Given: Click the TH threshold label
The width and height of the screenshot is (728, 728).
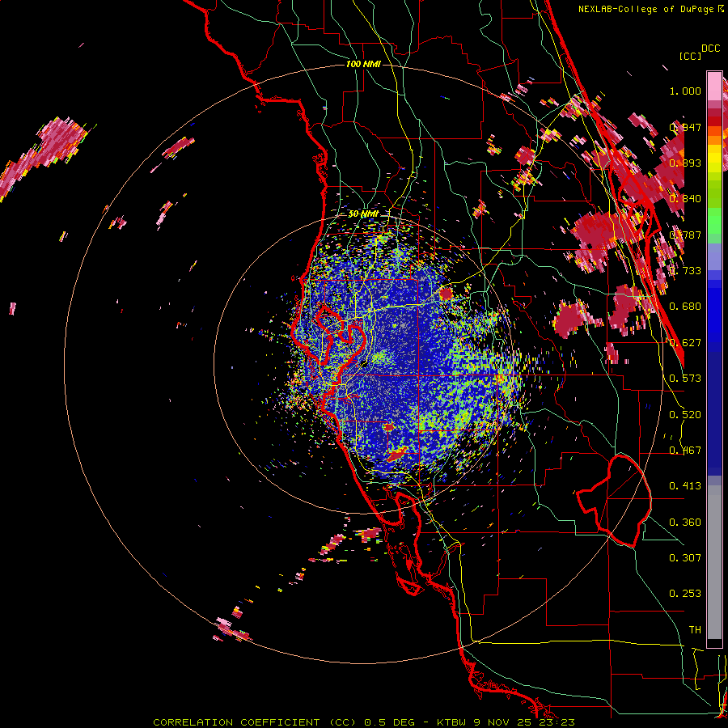Looking at the screenshot, I should [695, 629].
